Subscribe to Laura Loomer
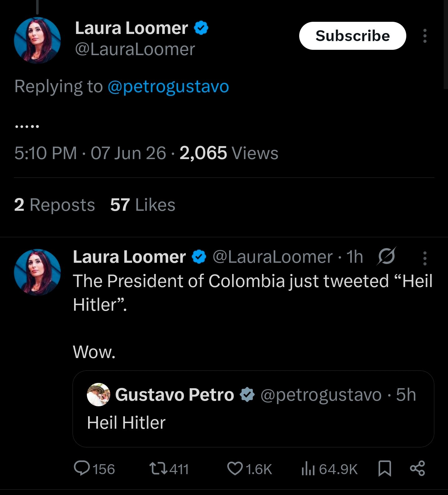The height and width of the screenshot is (495, 448). 352,36
